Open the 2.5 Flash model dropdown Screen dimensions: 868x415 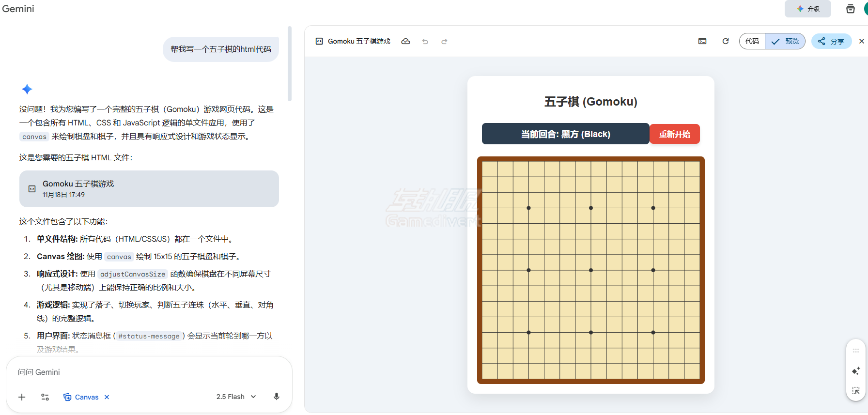236,397
